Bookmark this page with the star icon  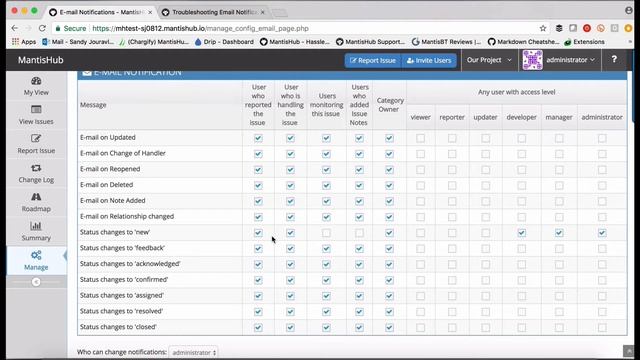tap(542, 28)
